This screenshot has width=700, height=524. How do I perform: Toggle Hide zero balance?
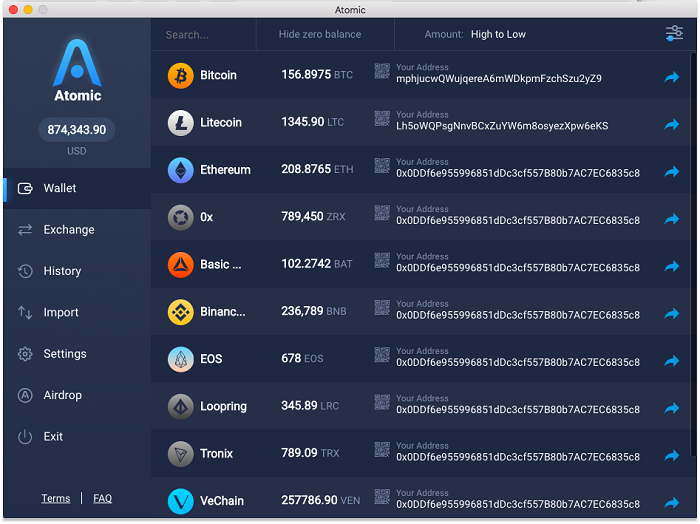[320, 34]
